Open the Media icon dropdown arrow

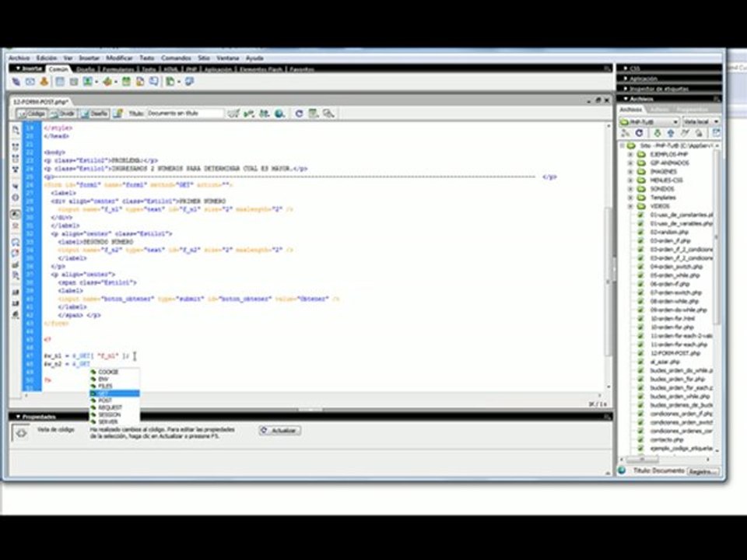click(116, 82)
